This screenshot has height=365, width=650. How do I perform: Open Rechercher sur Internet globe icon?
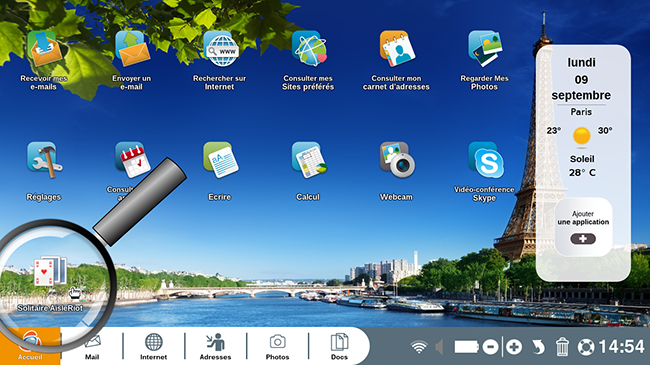click(x=221, y=49)
